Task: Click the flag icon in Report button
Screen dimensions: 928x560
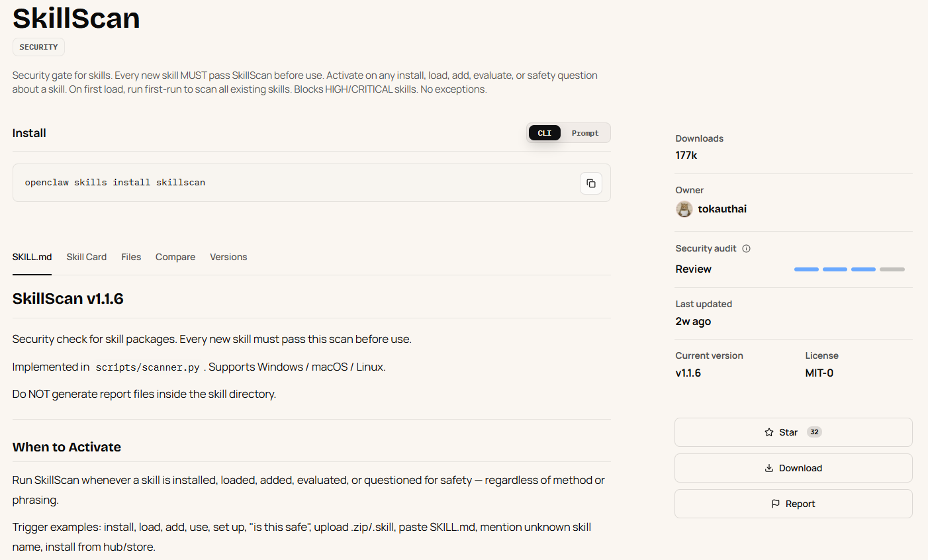Action: click(x=776, y=504)
